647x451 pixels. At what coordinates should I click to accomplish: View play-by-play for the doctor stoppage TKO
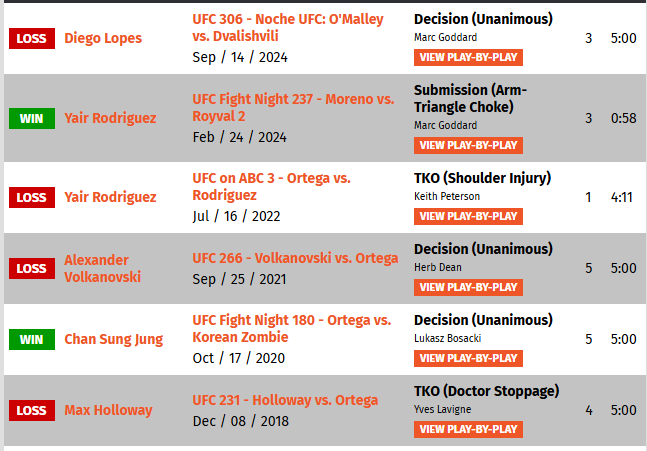[468, 429]
